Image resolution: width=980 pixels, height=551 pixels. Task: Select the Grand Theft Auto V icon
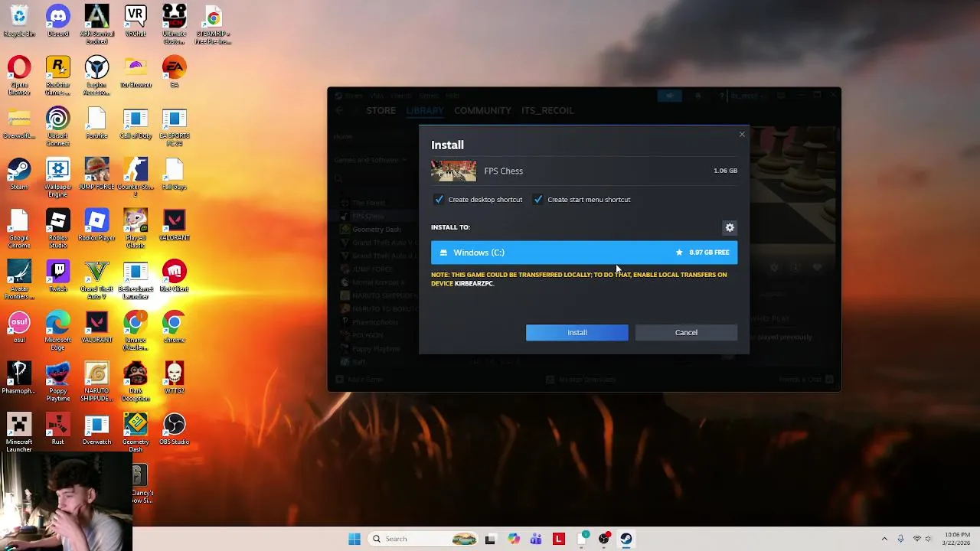click(x=96, y=279)
